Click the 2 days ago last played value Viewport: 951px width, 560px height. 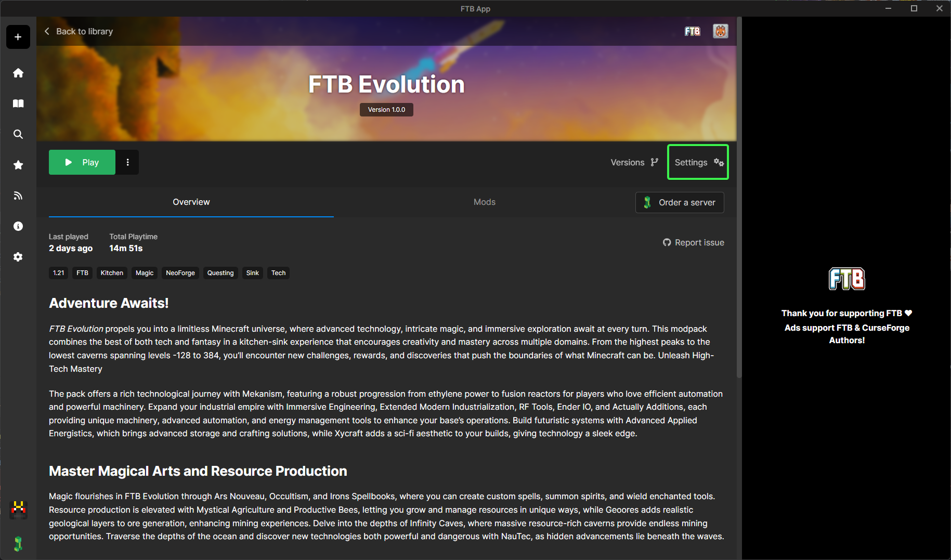click(71, 249)
